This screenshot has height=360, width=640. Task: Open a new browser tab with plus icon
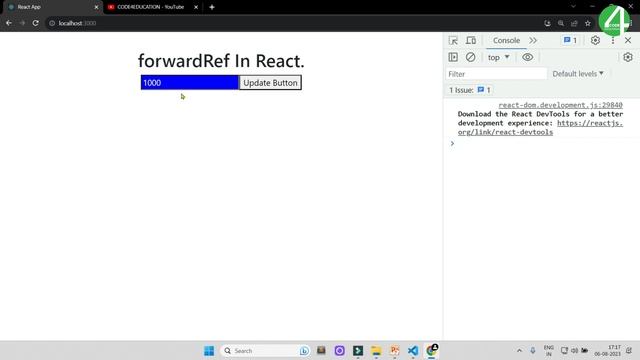211,7
